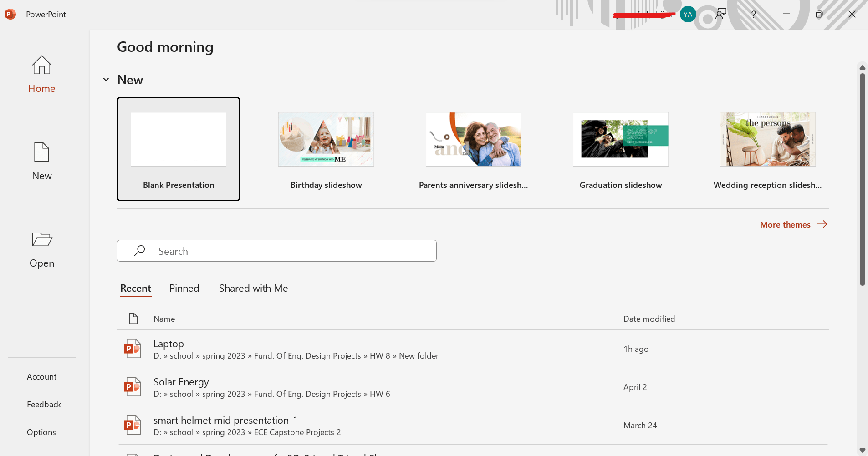Click the file icon beside Solar Energy
Image resolution: width=868 pixels, height=456 pixels.
point(133,387)
